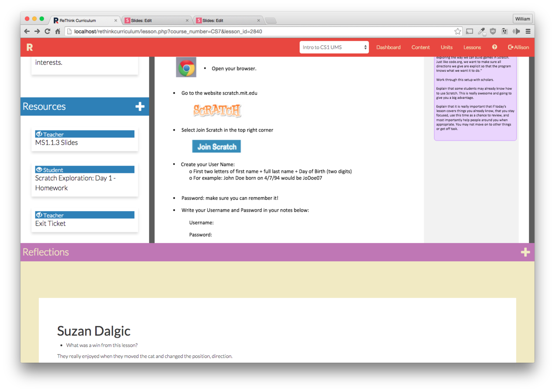Open the help question mark icon
Viewport: 555px width, 392px height.
click(x=494, y=47)
